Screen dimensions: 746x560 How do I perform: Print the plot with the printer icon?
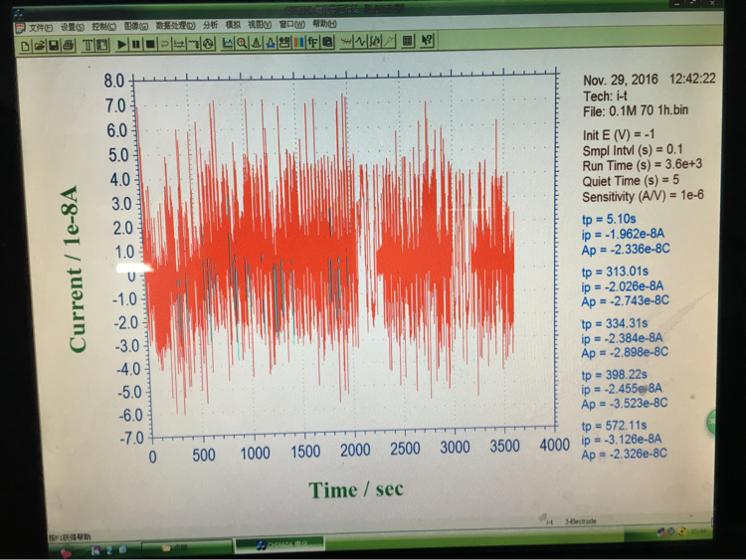coord(68,46)
